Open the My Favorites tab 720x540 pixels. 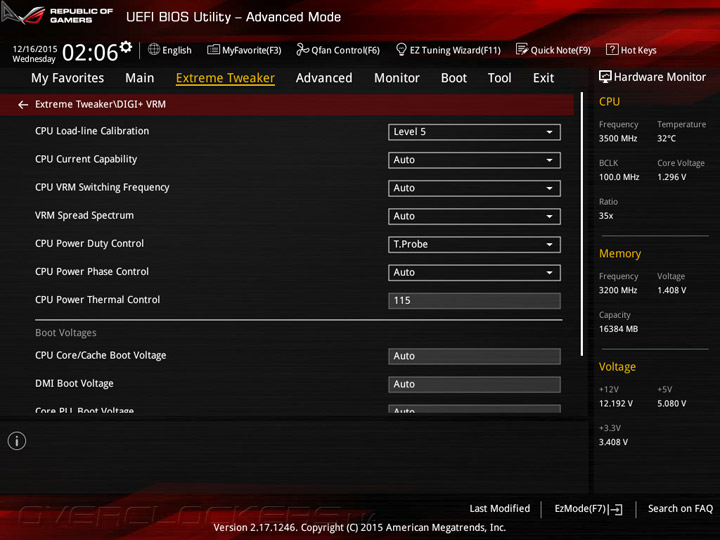pos(68,78)
